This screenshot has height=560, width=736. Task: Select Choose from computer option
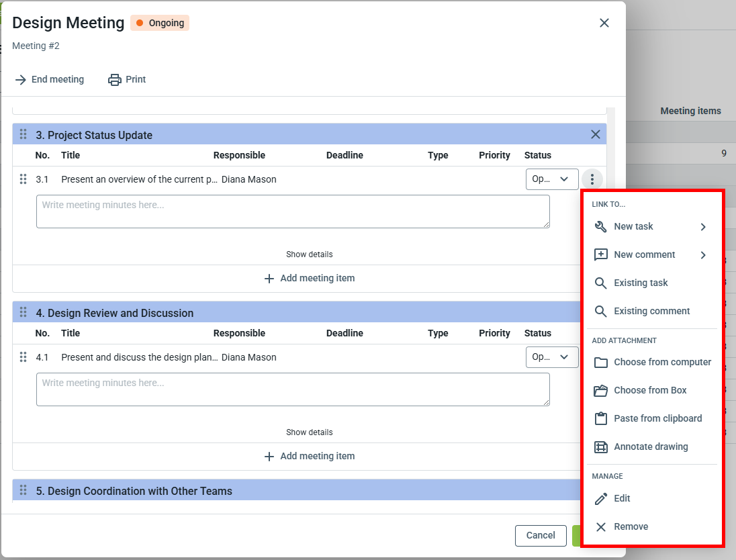(662, 362)
